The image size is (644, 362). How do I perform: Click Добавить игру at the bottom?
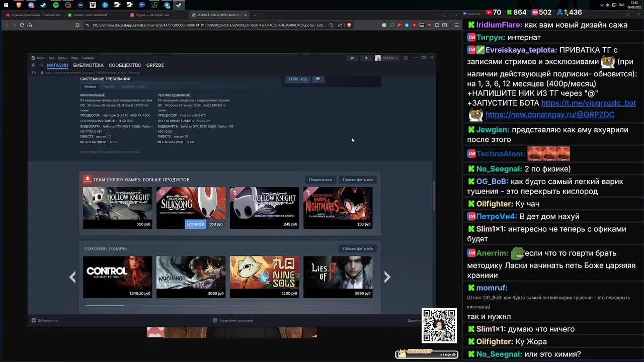(45, 320)
